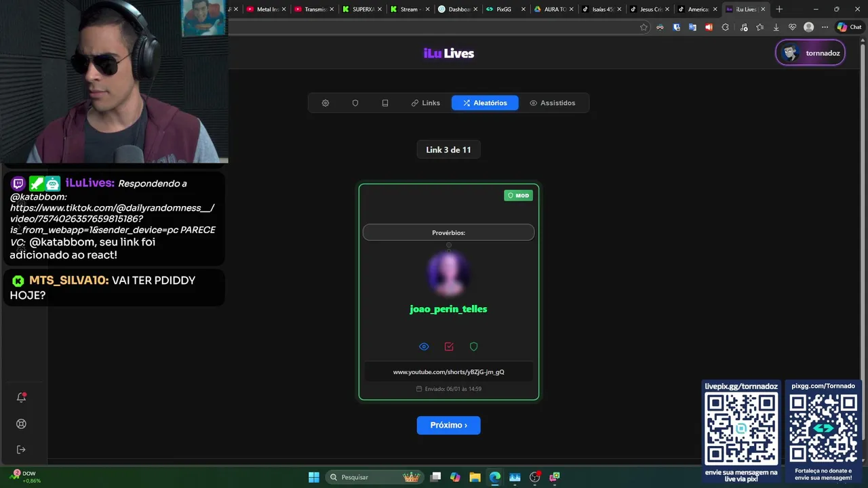Open the youtube.com/shorts link
Screen dimensions: 868x488
pyautogui.click(x=449, y=372)
